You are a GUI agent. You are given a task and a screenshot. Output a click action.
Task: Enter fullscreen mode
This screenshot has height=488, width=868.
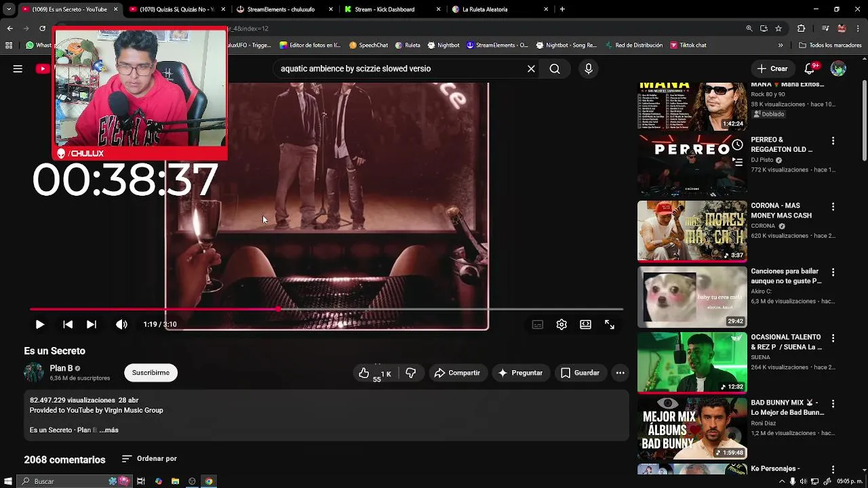point(610,325)
